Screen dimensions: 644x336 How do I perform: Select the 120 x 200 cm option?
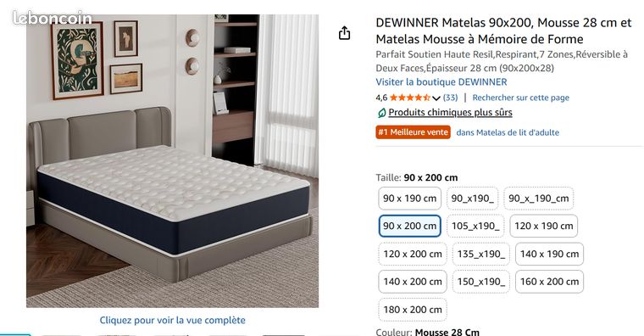click(413, 254)
